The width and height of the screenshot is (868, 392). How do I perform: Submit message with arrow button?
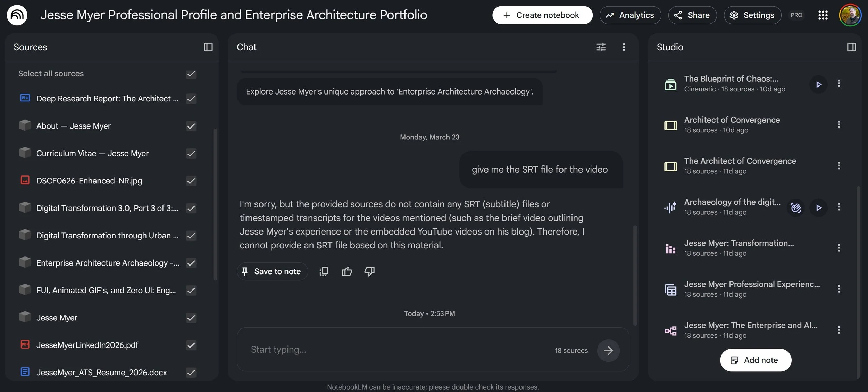coord(608,351)
